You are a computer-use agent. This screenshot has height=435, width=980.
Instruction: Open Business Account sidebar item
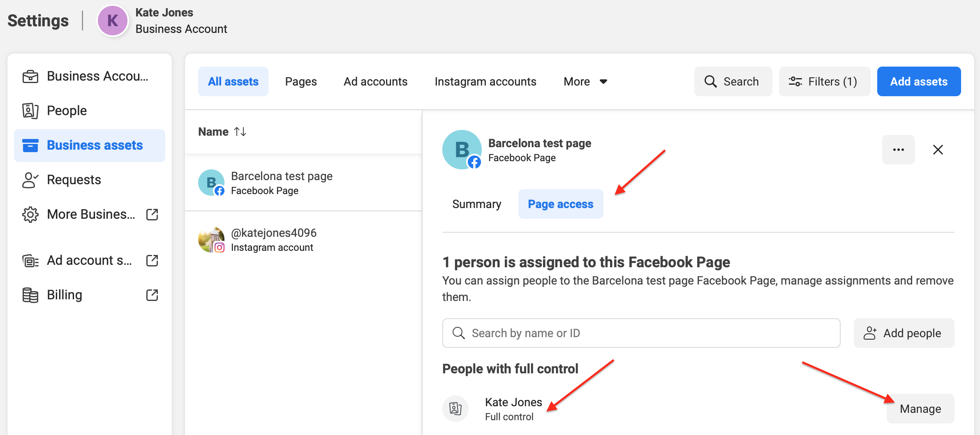(90, 76)
